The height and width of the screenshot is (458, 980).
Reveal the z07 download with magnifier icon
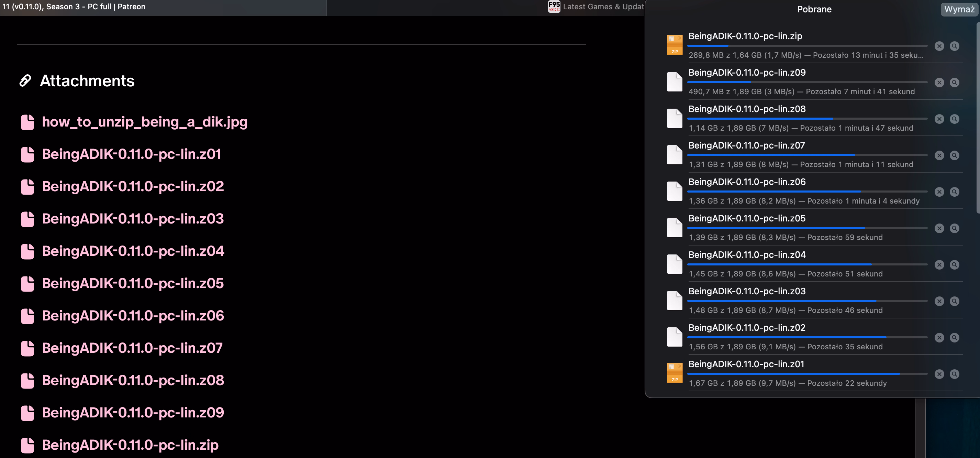(954, 155)
